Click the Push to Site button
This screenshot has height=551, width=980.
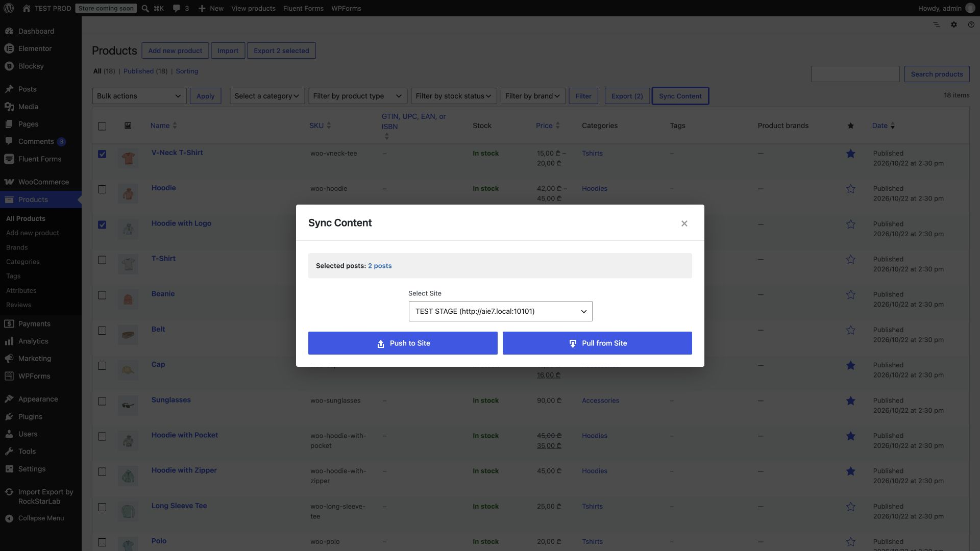403,343
